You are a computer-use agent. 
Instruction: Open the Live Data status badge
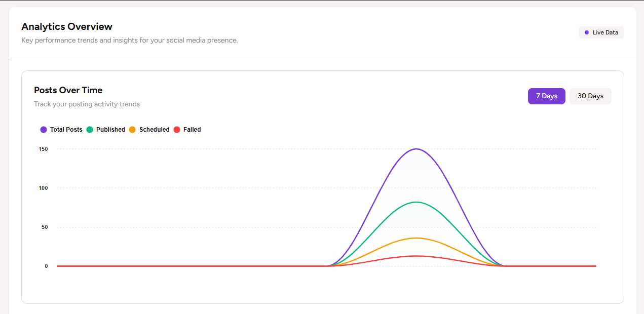601,32
